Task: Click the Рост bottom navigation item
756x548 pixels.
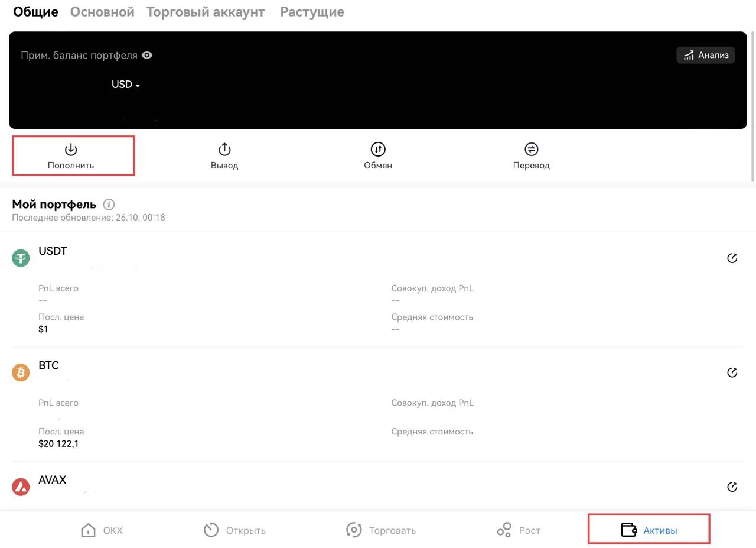Action: click(519, 530)
